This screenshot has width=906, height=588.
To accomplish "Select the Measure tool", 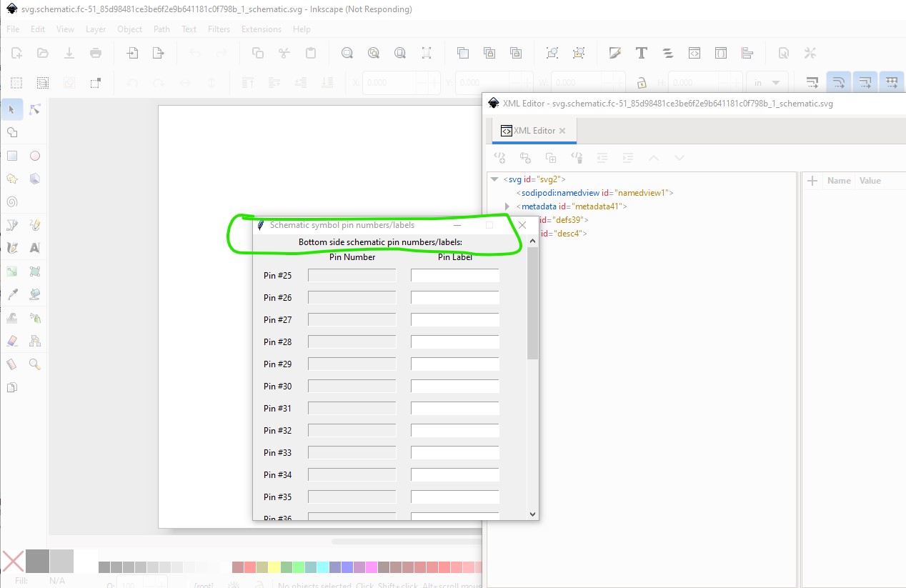I will (x=12, y=364).
